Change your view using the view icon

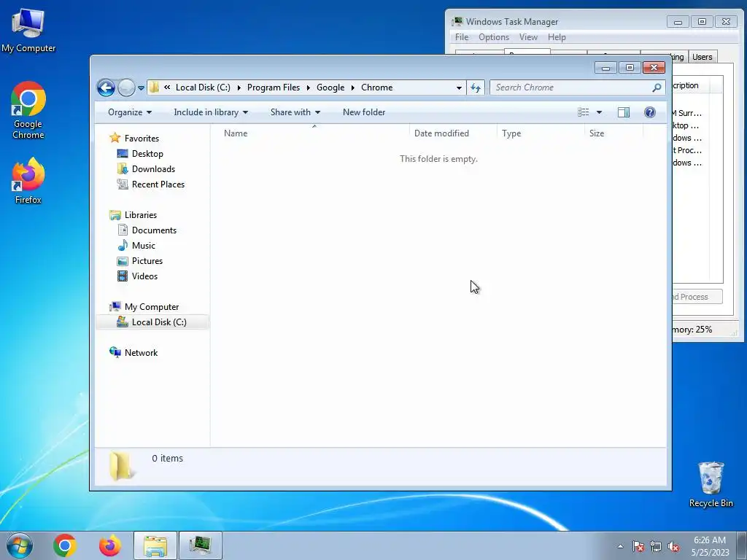point(583,112)
